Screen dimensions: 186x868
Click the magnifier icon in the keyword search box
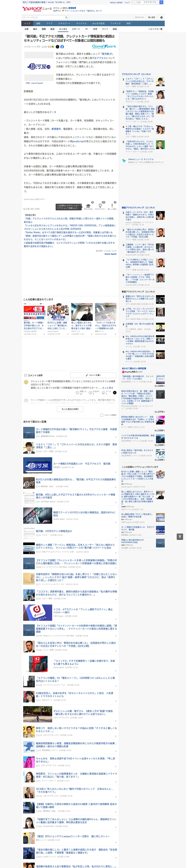click(66, 18)
